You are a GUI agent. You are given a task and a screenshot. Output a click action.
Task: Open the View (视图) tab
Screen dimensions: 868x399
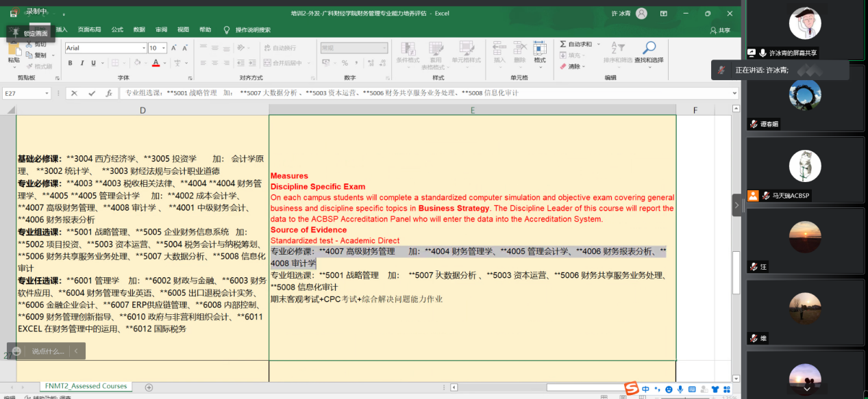click(x=183, y=29)
